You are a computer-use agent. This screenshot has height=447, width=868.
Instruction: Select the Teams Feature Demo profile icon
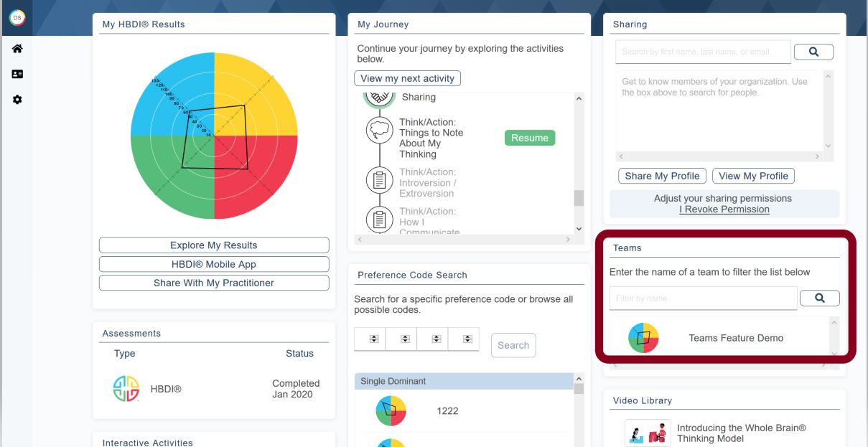tap(643, 338)
